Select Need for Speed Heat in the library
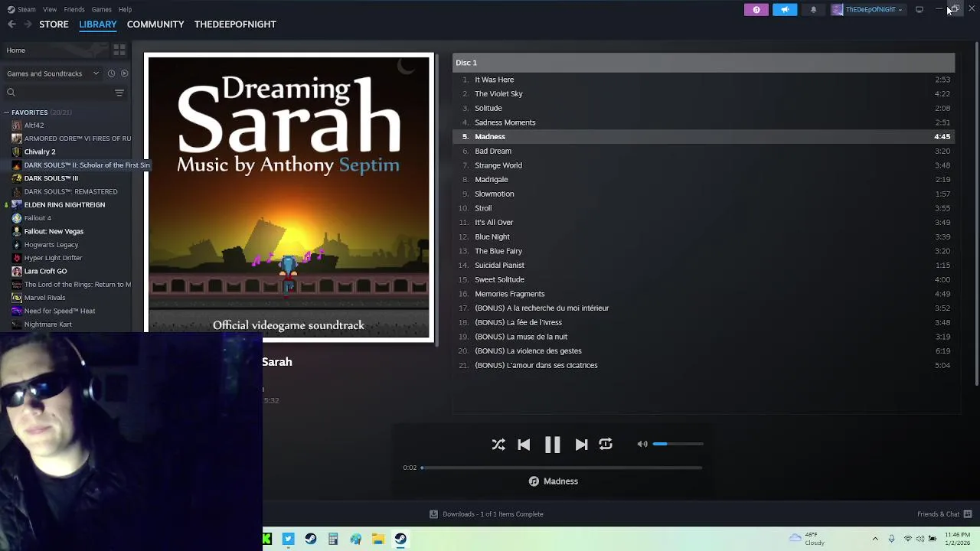This screenshot has height=551, width=980. click(60, 311)
